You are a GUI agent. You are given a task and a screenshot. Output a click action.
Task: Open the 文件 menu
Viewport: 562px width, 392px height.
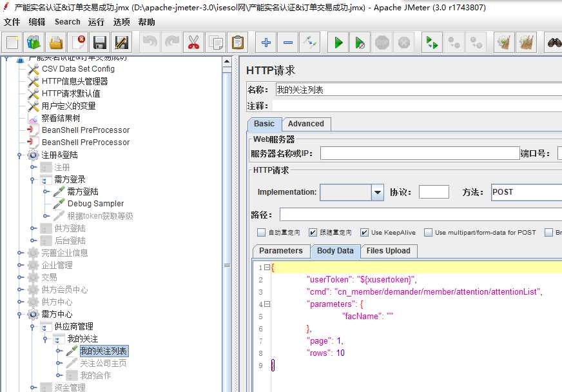click(x=12, y=22)
